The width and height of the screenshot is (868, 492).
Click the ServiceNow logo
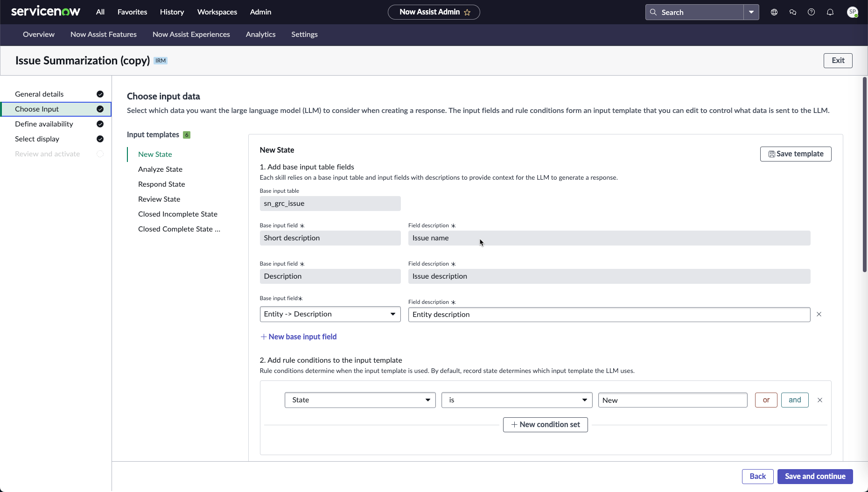(45, 12)
